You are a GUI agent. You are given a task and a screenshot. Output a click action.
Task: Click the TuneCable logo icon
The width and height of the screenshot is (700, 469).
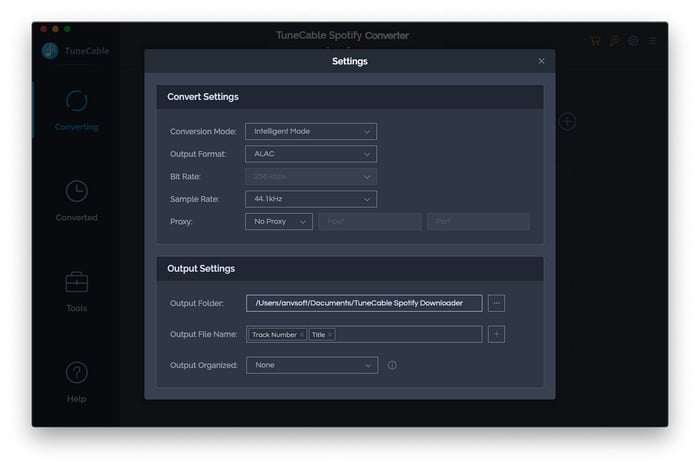[x=50, y=51]
